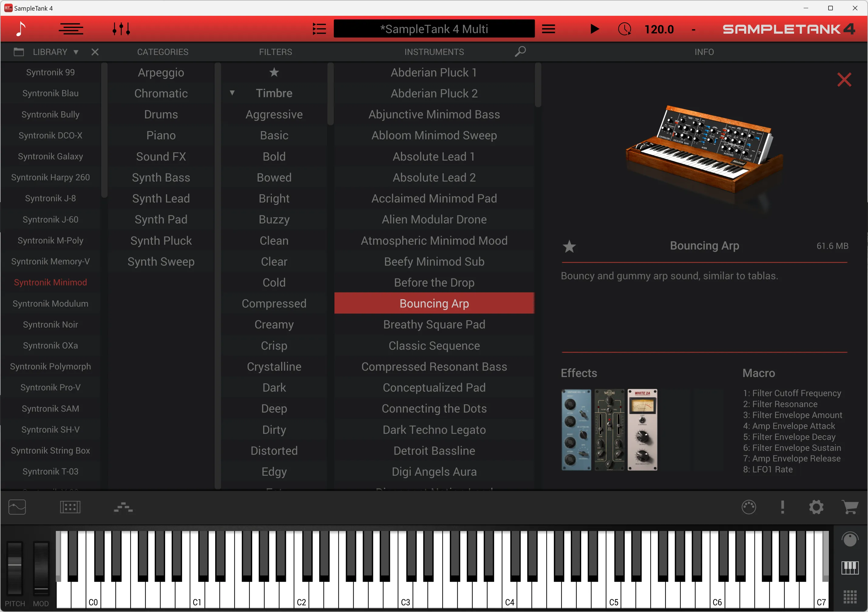Click the exclamation panic icon
Viewport: 868px width, 612px height.
pyautogui.click(x=782, y=507)
